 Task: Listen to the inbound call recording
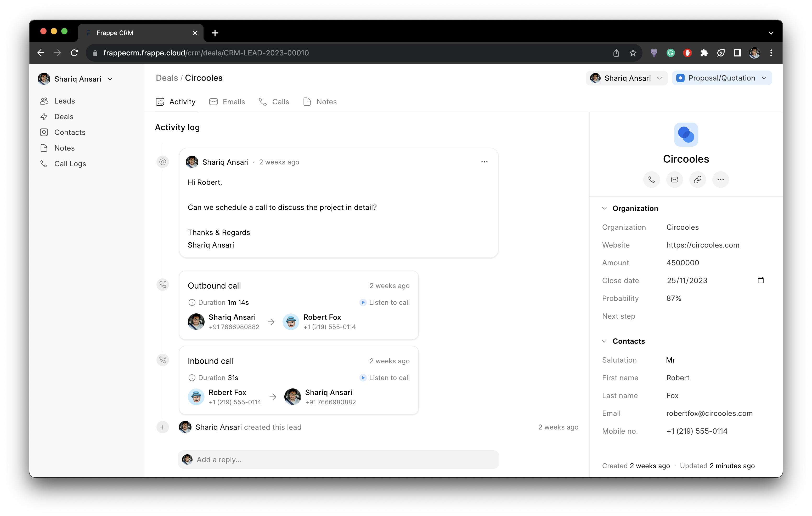(384, 377)
